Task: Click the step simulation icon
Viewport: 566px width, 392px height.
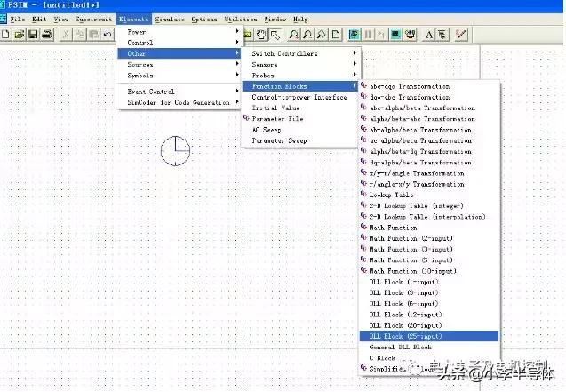Action: [x=381, y=35]
